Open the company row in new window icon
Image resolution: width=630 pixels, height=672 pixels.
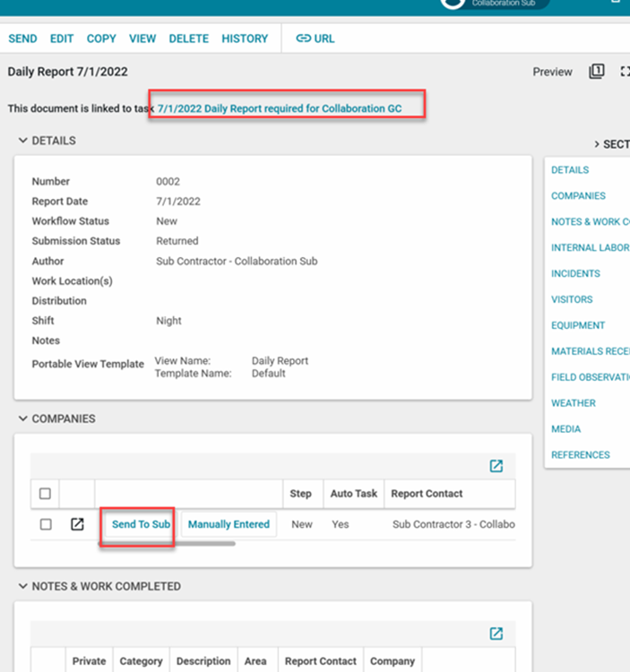click(x=77, y=524)
